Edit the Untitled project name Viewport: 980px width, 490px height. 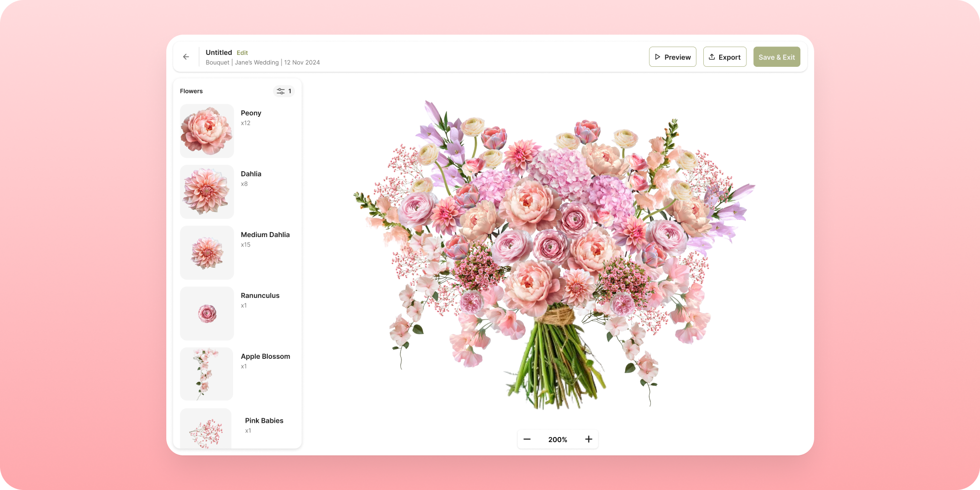coord(242,52)
